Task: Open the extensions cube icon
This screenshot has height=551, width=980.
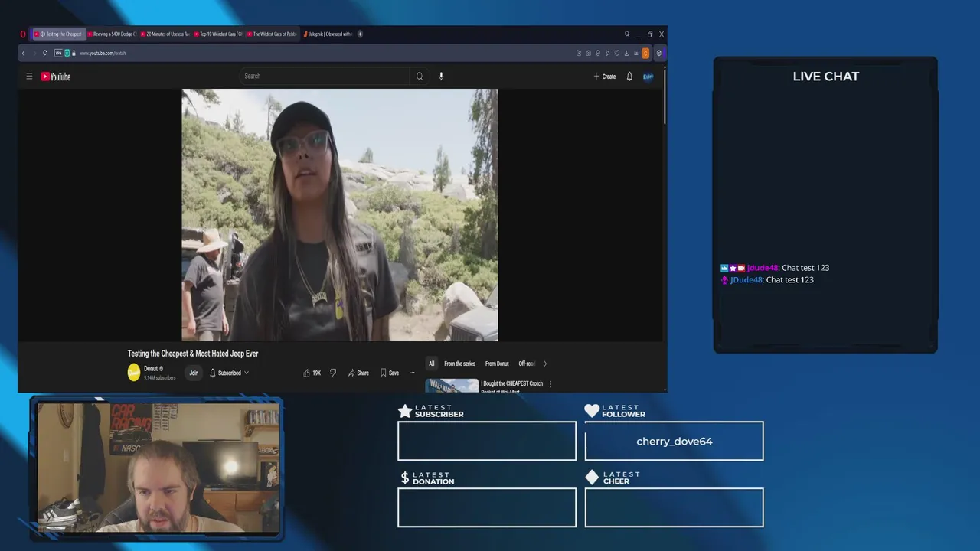Action: pos(658,53)
